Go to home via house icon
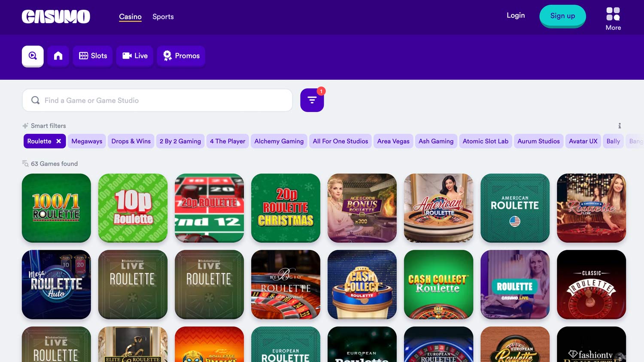Viewport: 644px width, 362px height. [x=58, y=56]
